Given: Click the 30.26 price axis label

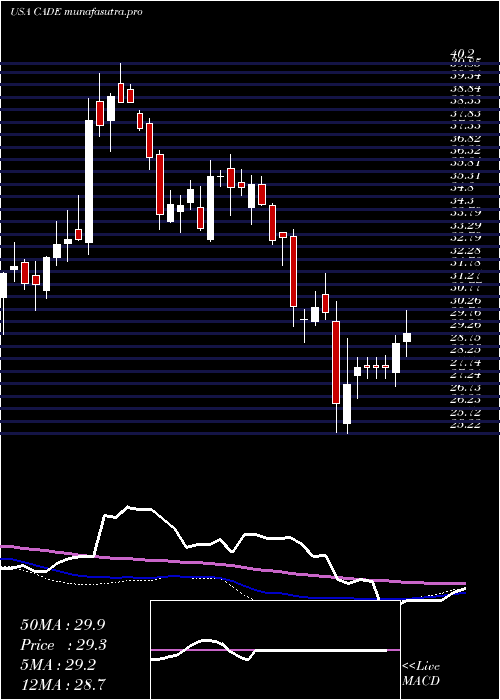Looking at the screenshot, I should coord(466,301).
